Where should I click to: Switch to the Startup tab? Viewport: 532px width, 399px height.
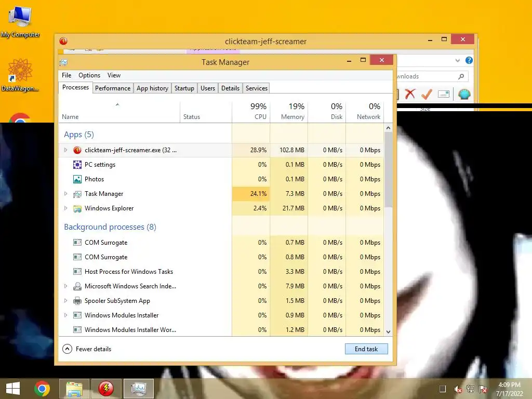[x=184, y=88]
